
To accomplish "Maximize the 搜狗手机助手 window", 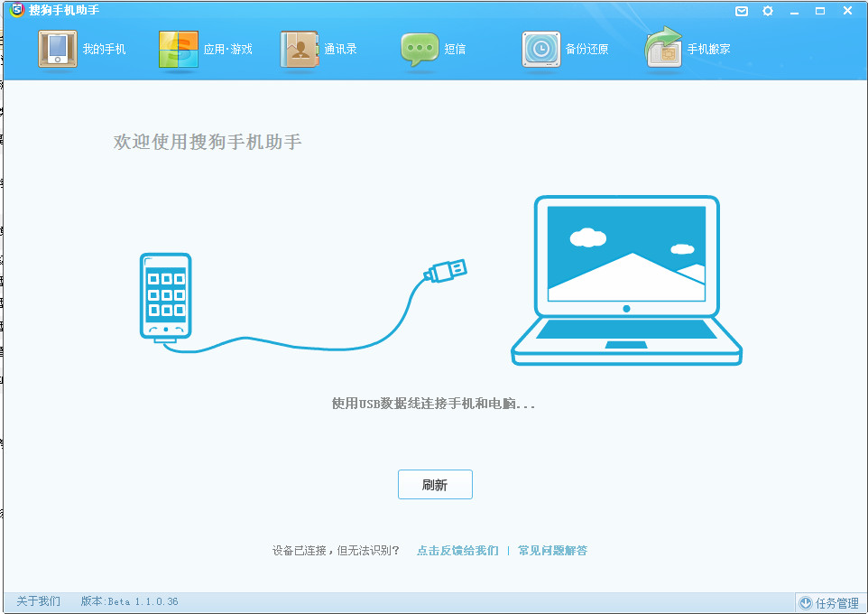I will (820, 11).
